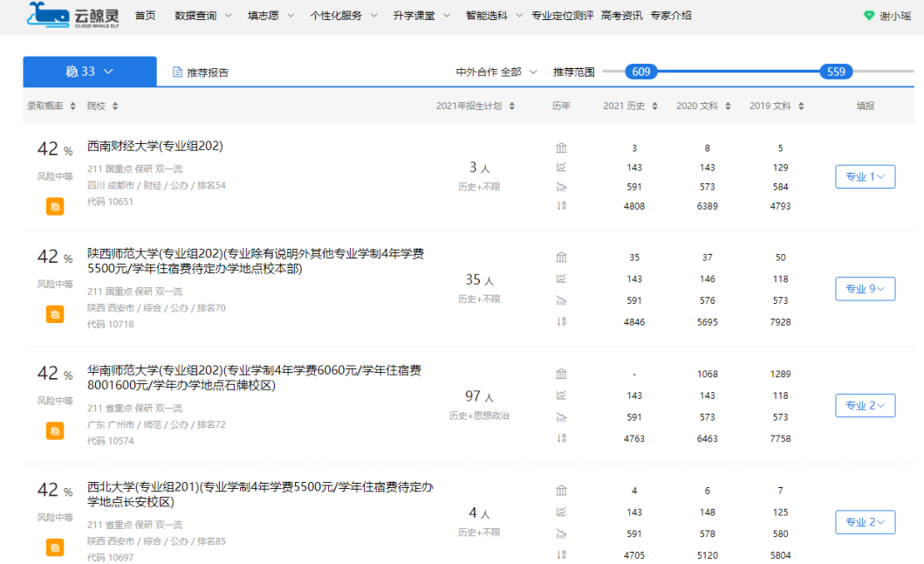Expand 专业 1 dropdown for 西南财经大学
This screenshot has height=564, width=924.
coord(865,177)
